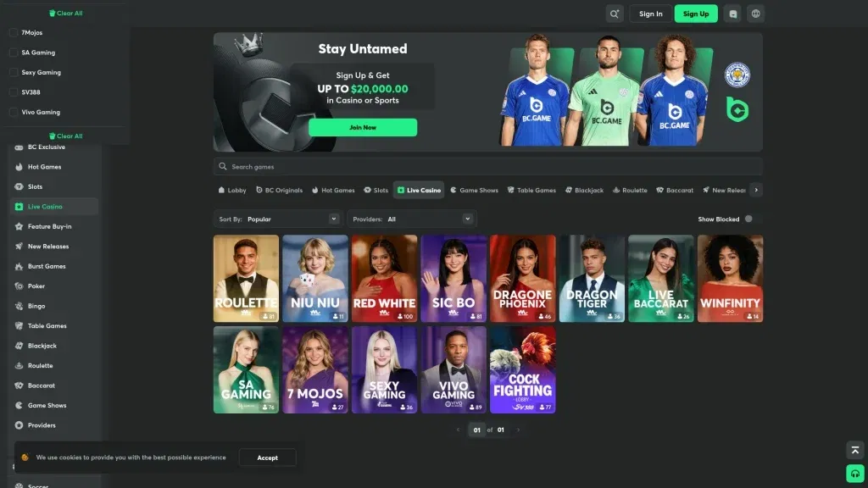Open the Providers dropdown
The height and width of the screenshot is (488, 868).
pos(411,218)
